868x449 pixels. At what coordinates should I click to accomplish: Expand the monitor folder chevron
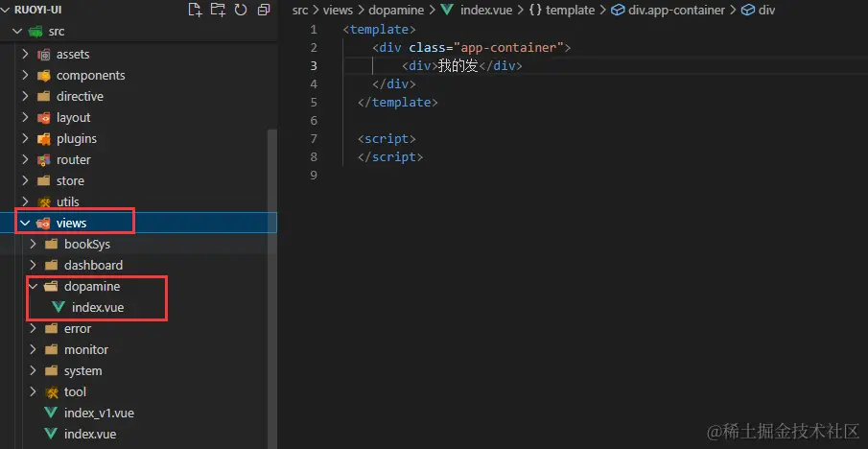pyautogui.click(x=34, y=349)
